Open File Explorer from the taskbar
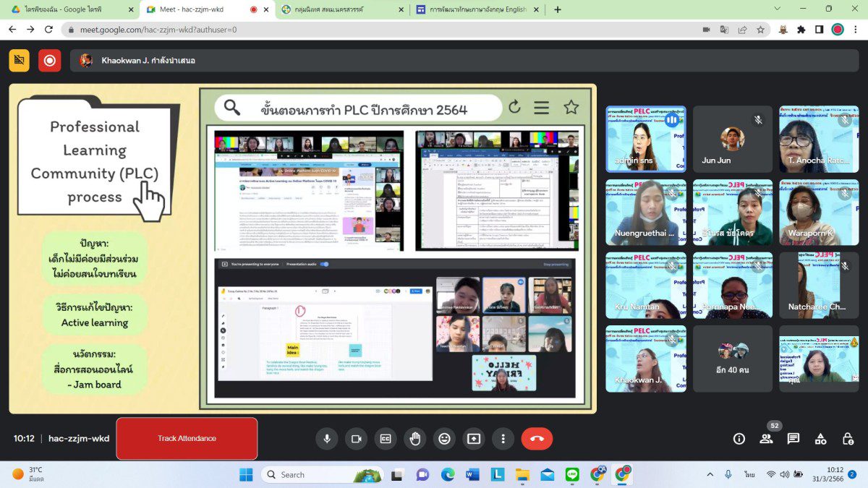This screenshot has height=488, width=868. point(522,474)
